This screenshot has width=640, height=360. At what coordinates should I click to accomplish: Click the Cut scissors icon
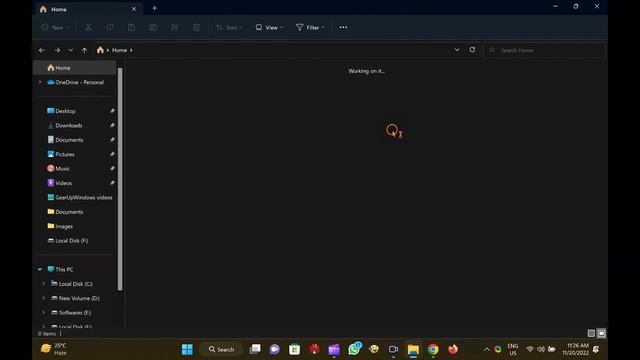click(x=88, y=27)
